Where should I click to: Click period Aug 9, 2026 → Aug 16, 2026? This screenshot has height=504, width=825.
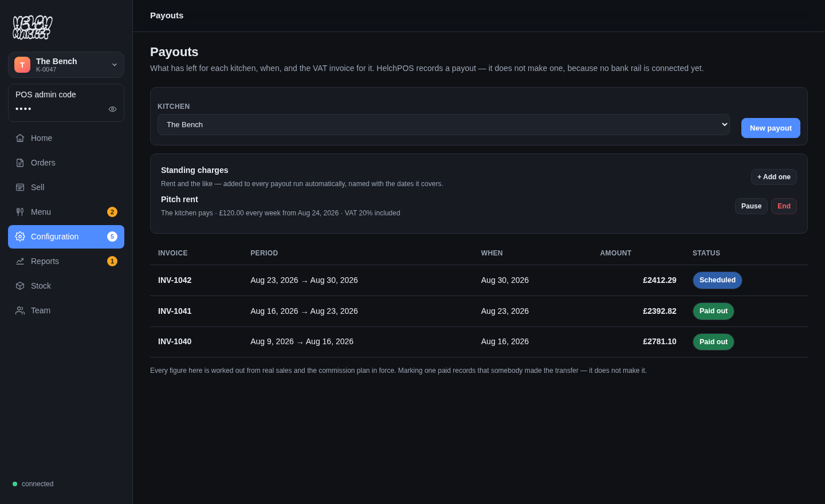[302, 341]
